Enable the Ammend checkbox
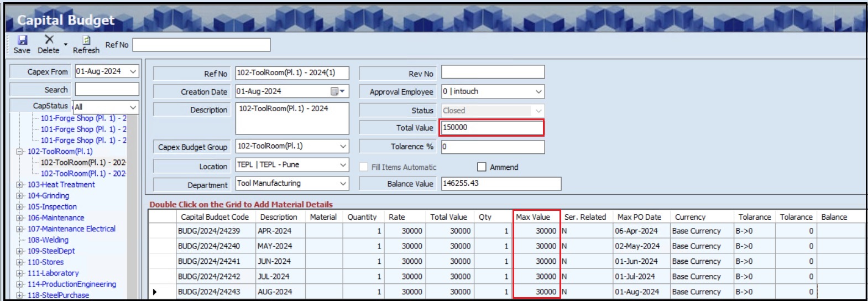The height and width of the screenshot is (301, 868). pyautogui.click(x=482, y=167)
